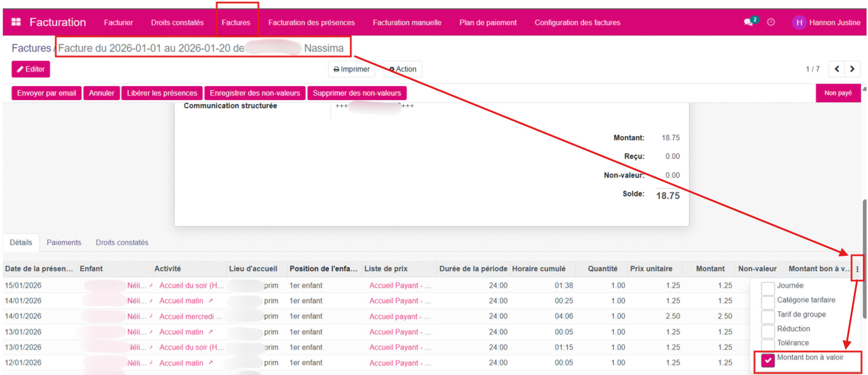
Task: Sort by Prix unitaire column header
Action: [x=651, y=269]
